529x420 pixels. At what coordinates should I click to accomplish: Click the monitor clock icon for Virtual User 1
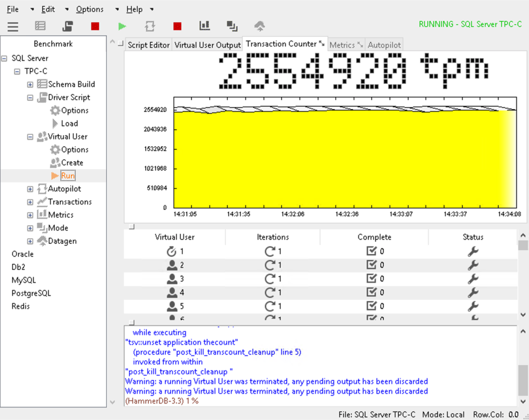172,251
